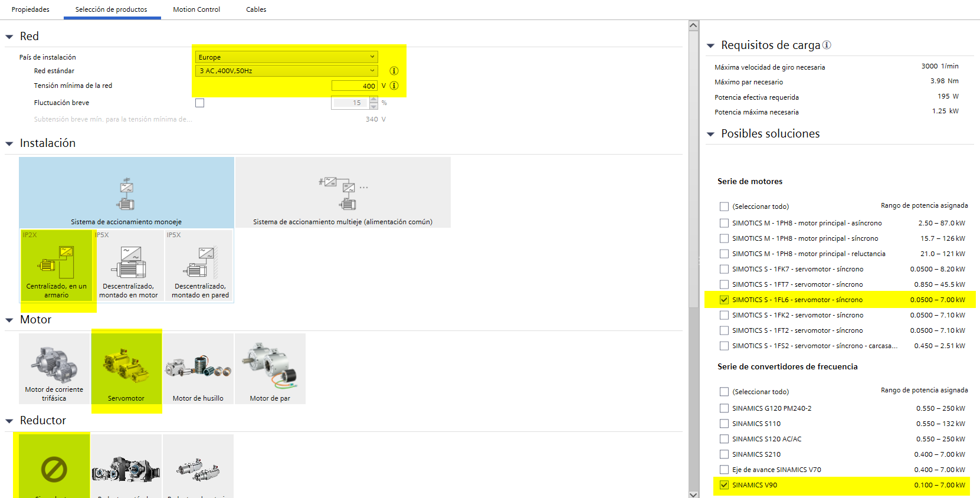Uncheck SIMOTICS S - 1FL6 servomotor
Viewport: 980px width, 498px height.
[x=724, y=300]
